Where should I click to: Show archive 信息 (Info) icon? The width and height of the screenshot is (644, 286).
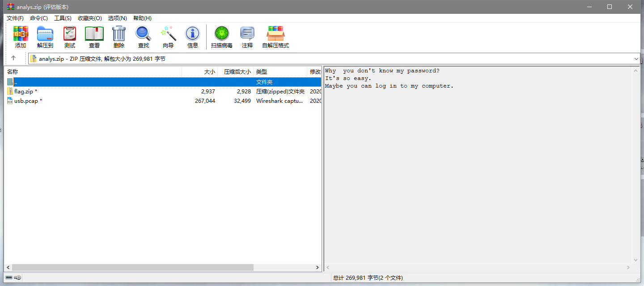pos(193,34)
